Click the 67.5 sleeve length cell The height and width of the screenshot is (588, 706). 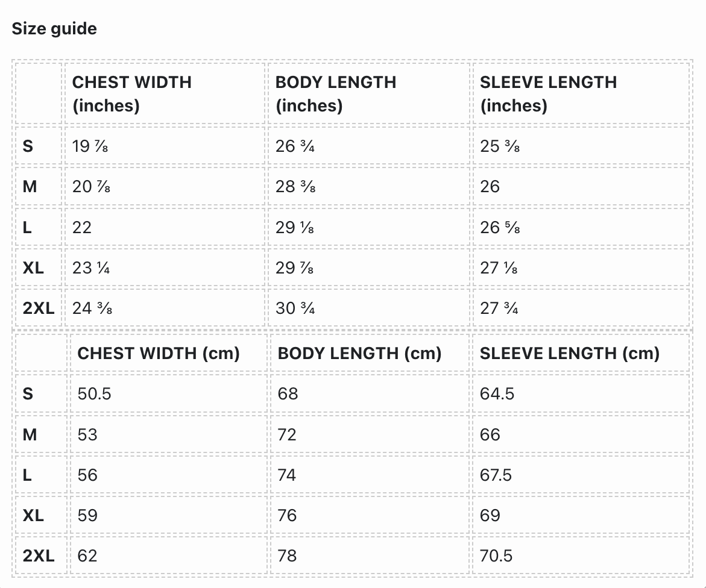(496, 475)
